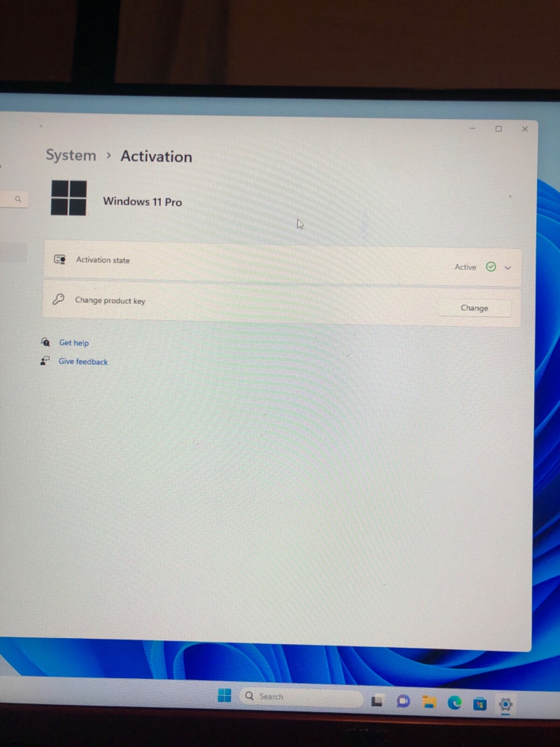This screenshot has width=560, height=747.
Task: Open the Give feedback link
Action: pyautogui.click(x=83, y=361)
